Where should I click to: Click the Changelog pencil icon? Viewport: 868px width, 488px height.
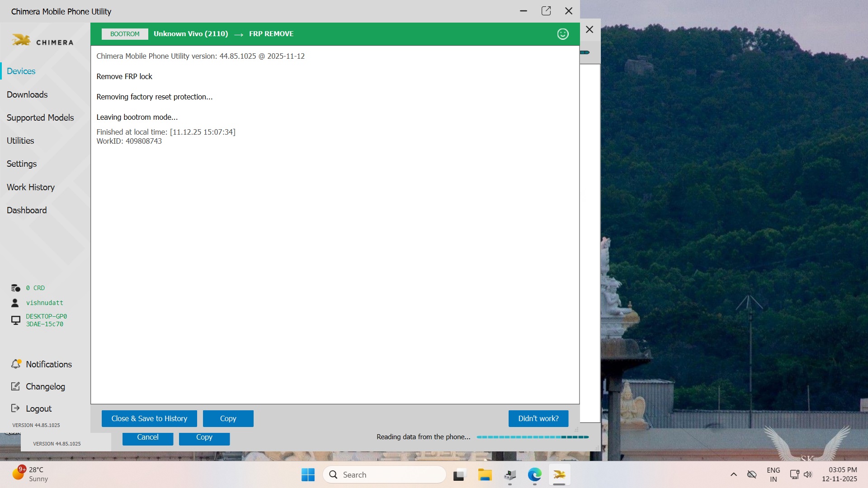pos(15,386)
